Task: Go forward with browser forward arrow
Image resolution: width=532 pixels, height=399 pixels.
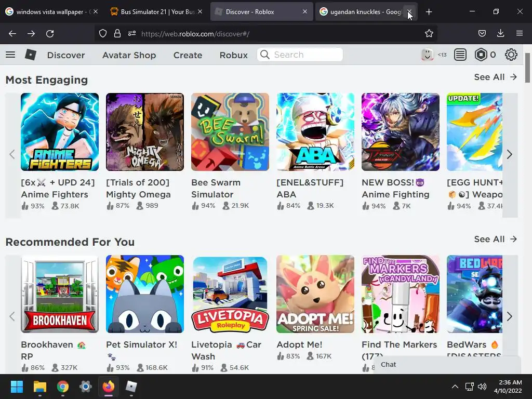Action: [x=31, y=34]
